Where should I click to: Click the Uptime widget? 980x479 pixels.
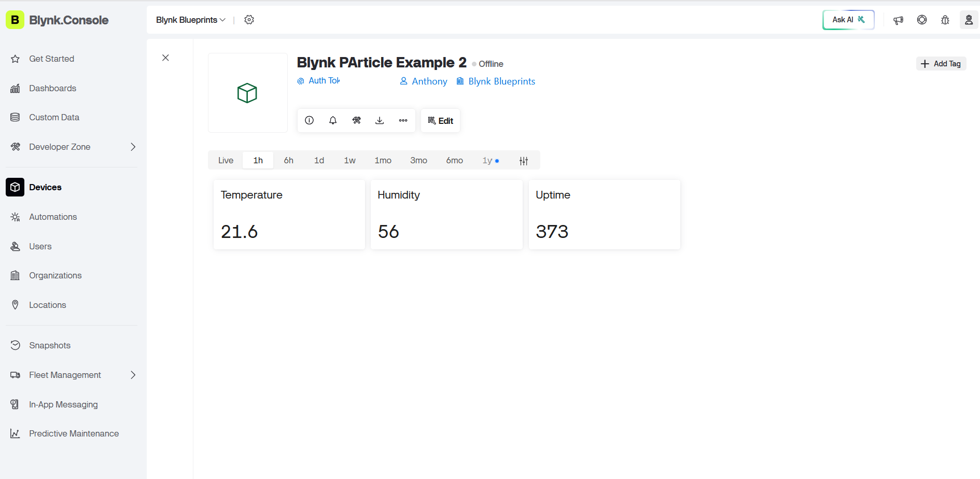[605, 215]
